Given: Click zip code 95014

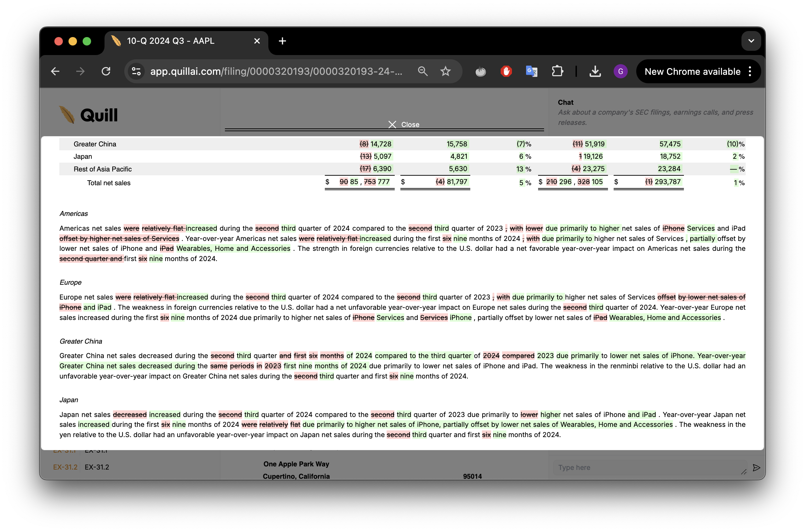Looking at the screenshot, I should 472,476.
